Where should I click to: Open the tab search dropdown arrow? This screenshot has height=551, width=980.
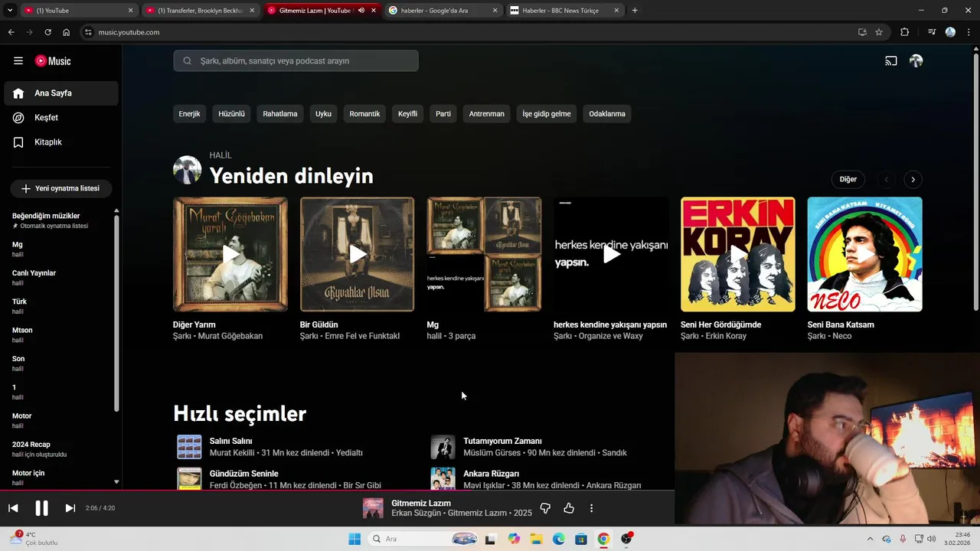pyautogui.click(x=10, y=11)
